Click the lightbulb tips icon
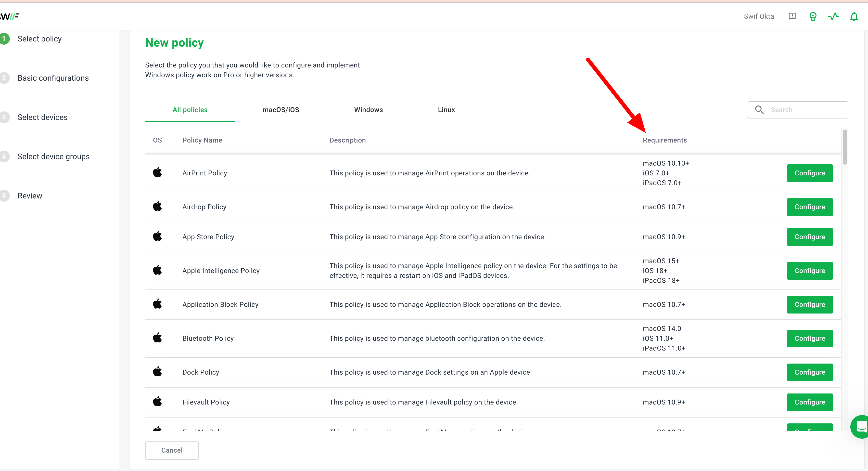 [813, 16]
